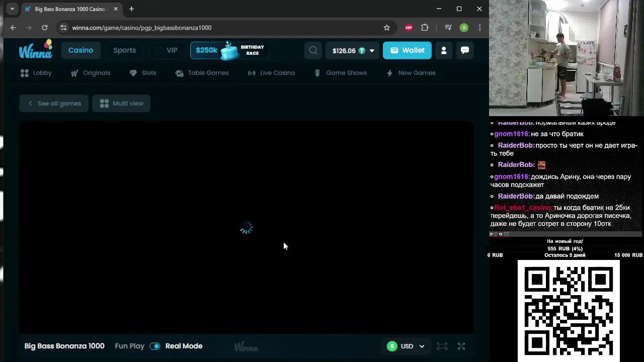
Task: Open the ABP adblock extension icon
Action: pos(409,28)
